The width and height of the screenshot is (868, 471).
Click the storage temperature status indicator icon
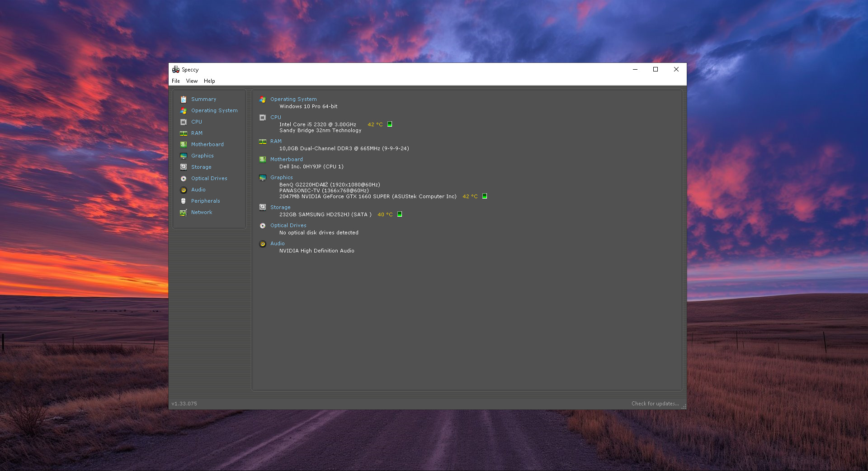point(400,214)
